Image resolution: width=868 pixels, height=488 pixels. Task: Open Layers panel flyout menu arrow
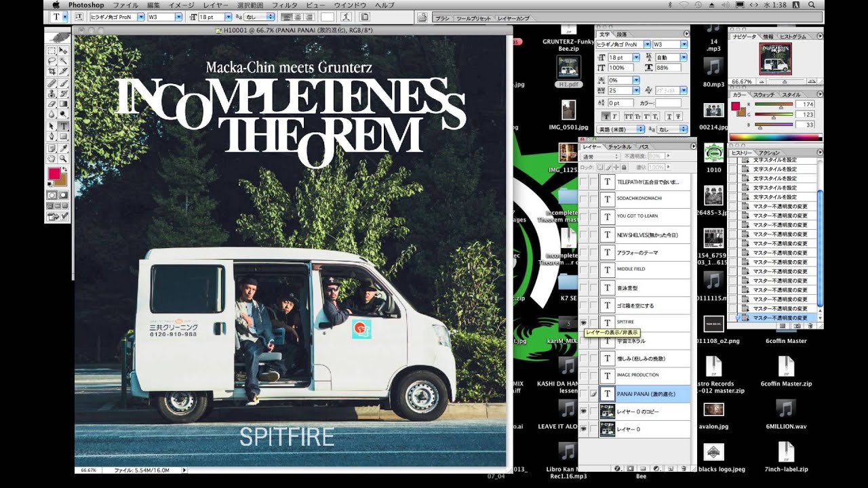693,146
